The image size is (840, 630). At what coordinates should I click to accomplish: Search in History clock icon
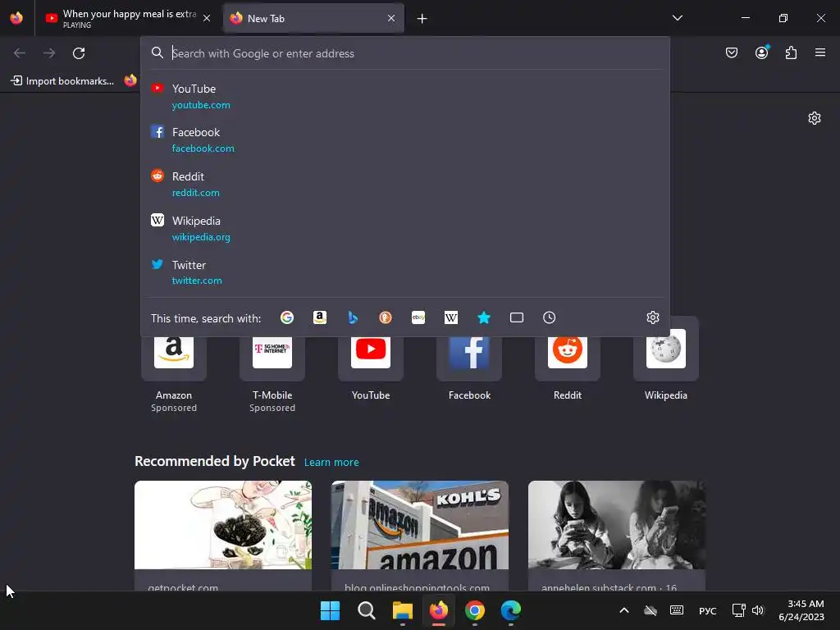pyautogui.click(x=549, y=317)
